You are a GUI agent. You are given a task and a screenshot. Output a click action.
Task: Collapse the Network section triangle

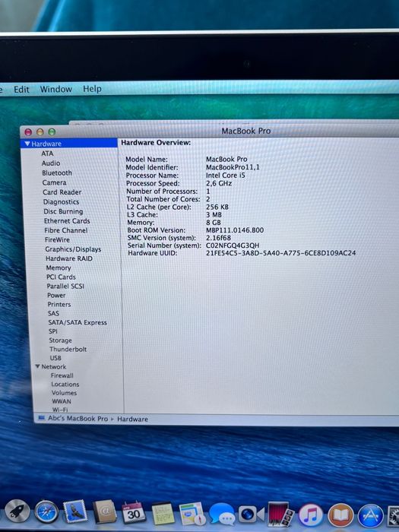click(x=38, y=366)
